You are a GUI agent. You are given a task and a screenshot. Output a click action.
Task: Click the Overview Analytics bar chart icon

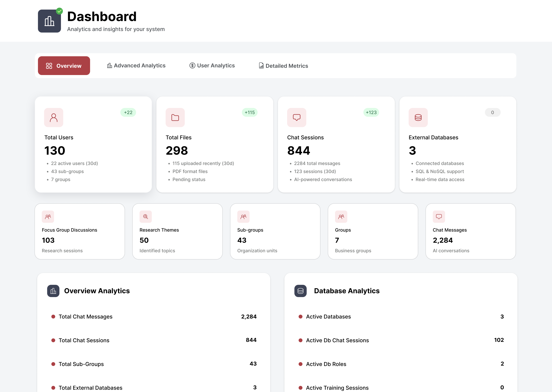click(53, 291)
